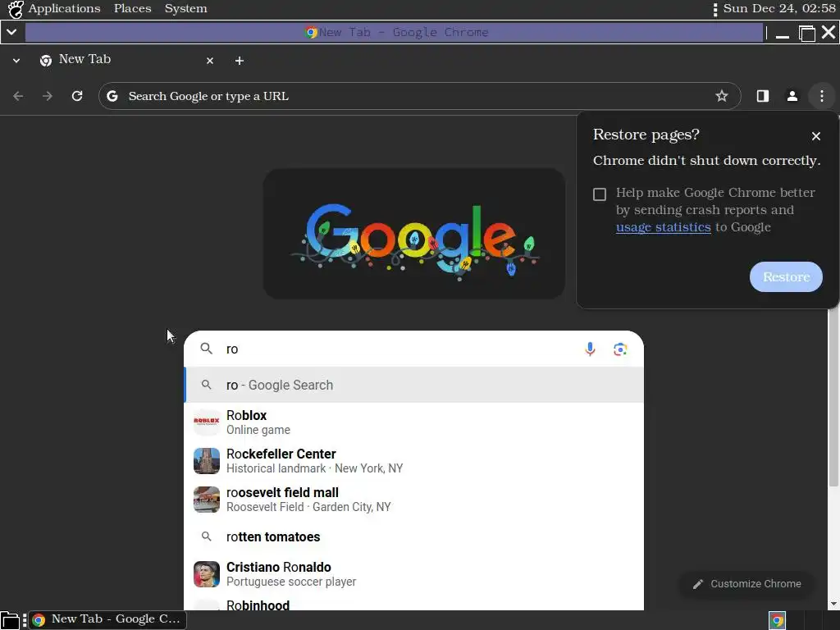Click the Google holiday doodle

coord(414,234)
